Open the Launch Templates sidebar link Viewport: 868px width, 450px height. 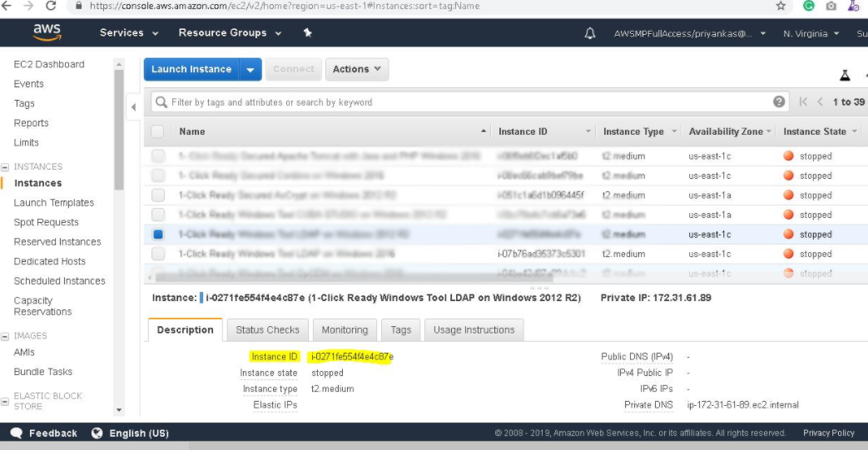(54, 203)
